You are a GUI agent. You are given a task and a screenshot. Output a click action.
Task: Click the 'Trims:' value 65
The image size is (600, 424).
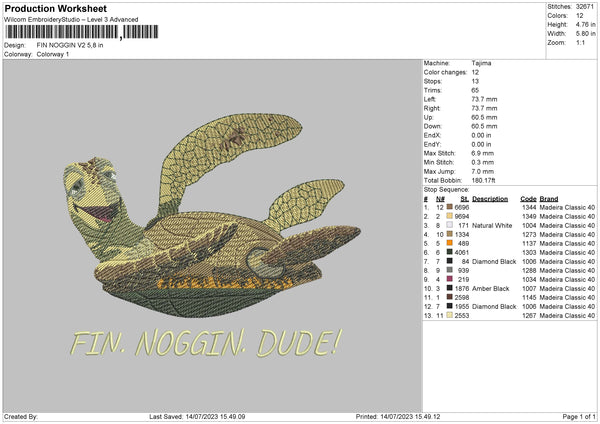tap(475, 90)
